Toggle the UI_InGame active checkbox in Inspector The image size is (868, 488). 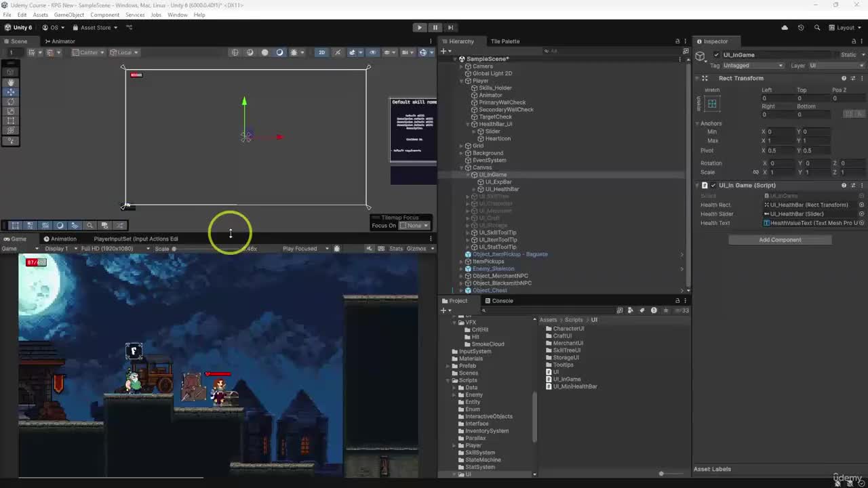717,55
